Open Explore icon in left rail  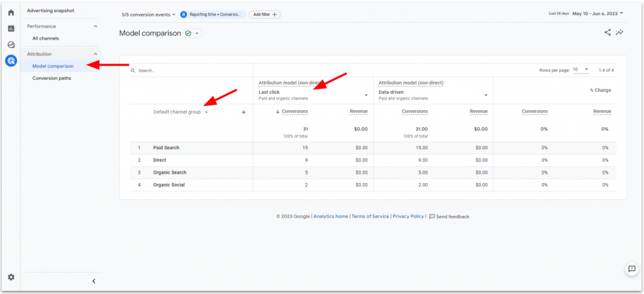point(11,45)
